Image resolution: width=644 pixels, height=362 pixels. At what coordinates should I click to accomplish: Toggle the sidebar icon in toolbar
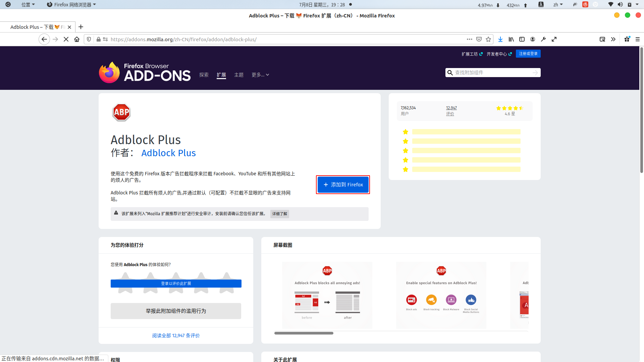[x=522, y=39]
